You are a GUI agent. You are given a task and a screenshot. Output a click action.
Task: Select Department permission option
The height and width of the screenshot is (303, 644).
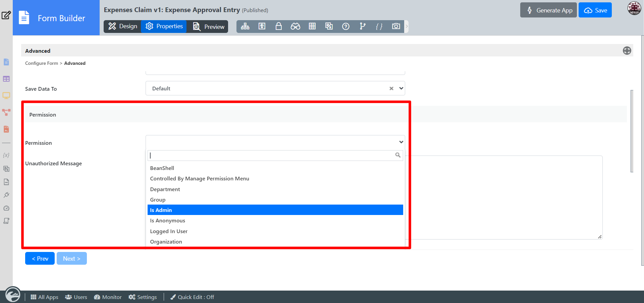275,189
